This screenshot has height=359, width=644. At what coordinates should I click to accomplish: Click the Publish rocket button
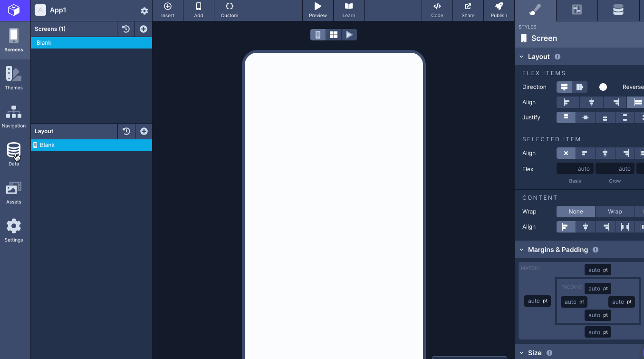[499, 10]
